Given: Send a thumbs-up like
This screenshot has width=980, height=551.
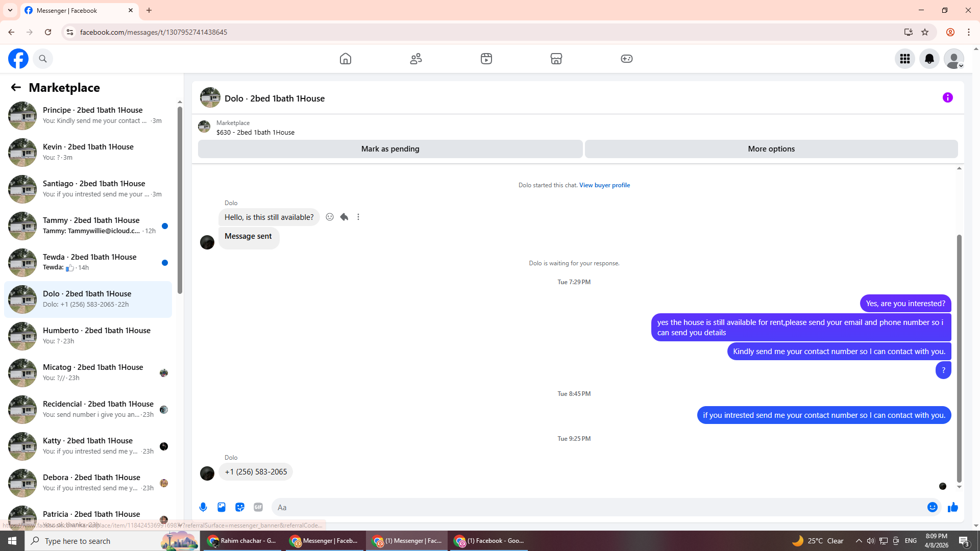Looking at the screenshot, I should pyautogui.click(x=952, y=507).
